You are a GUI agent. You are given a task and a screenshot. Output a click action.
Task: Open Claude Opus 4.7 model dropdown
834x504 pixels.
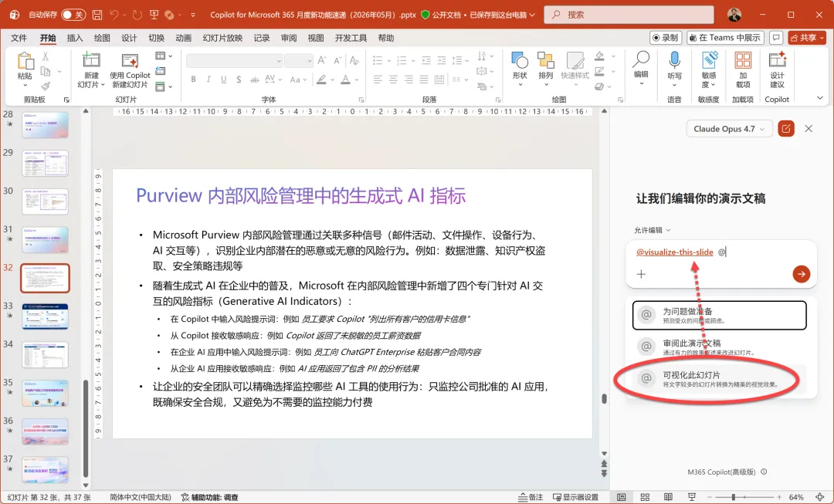729,129
